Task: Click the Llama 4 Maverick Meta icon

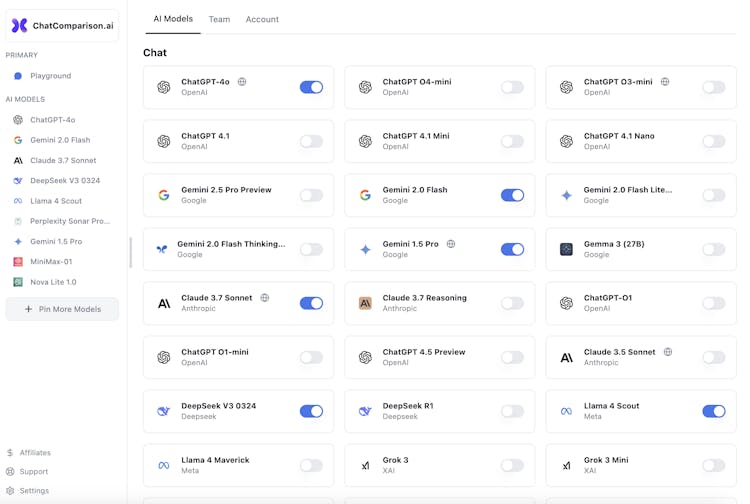Action: pos(164,465)
